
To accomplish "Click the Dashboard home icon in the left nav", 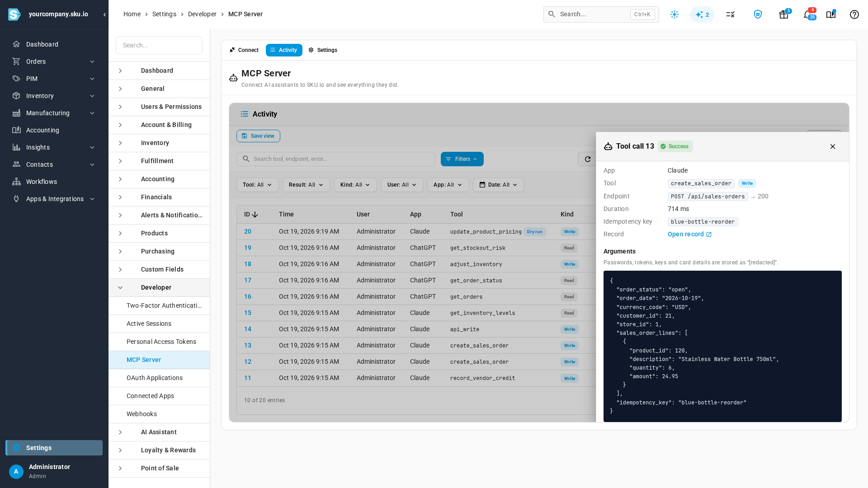I will [16, 44].
